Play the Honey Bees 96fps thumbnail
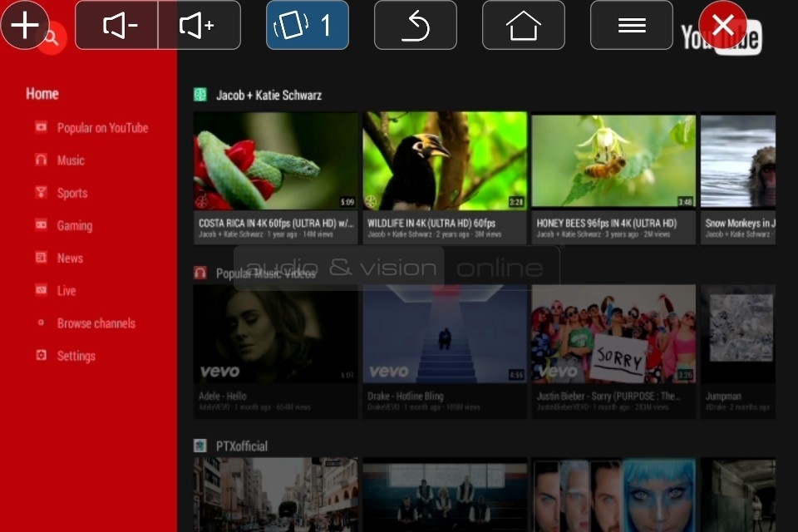798x532 pixels. coord(613,161)
